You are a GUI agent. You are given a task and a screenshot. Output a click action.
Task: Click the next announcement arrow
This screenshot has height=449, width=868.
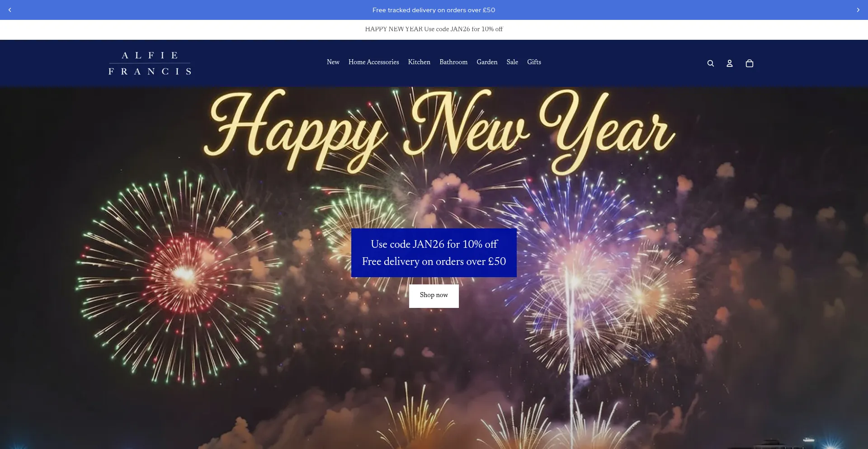point(858,10)
